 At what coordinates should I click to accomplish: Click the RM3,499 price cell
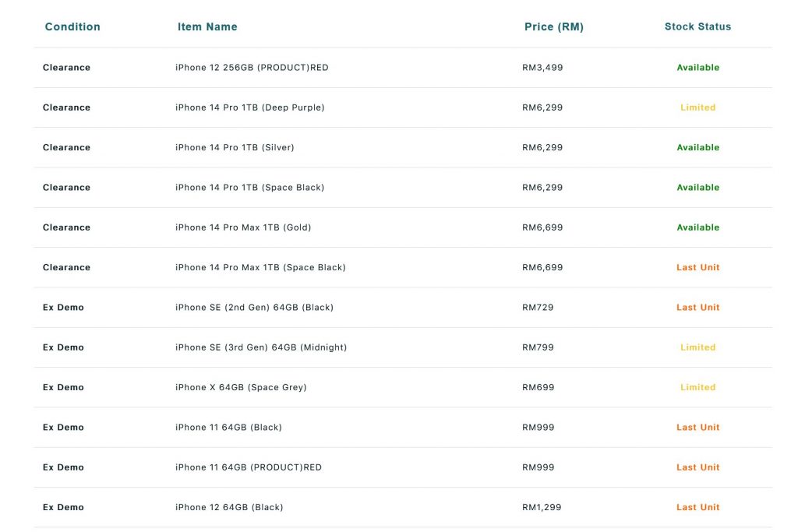pyautogui.click(x=542, y=68)
